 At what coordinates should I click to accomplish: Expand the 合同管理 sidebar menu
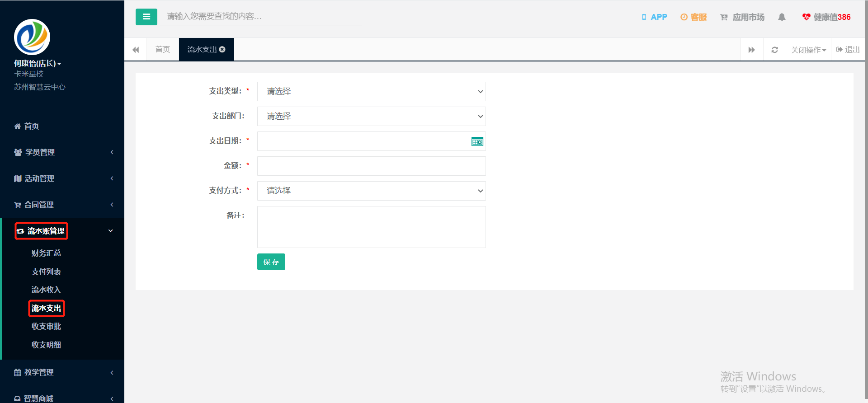coord(62,205)
